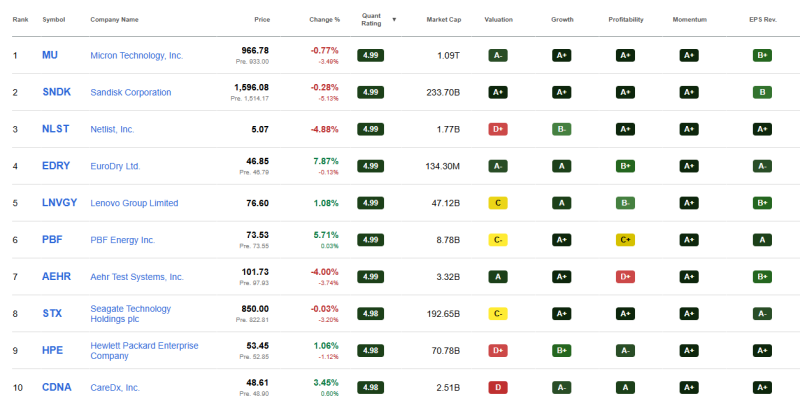
Task: Click PBF's C- valuation grade badge
Action: pos(498,240)
